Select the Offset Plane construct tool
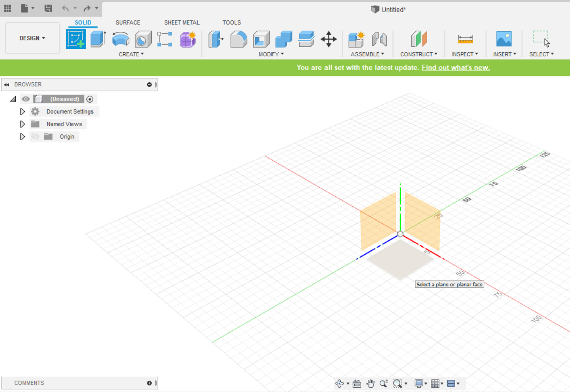Viewport: 570px width, 392px height. click(x=419, y=39)
